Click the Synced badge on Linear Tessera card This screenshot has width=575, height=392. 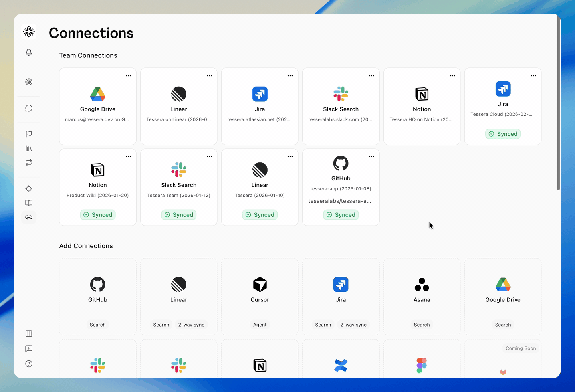[x=260, y=215]
